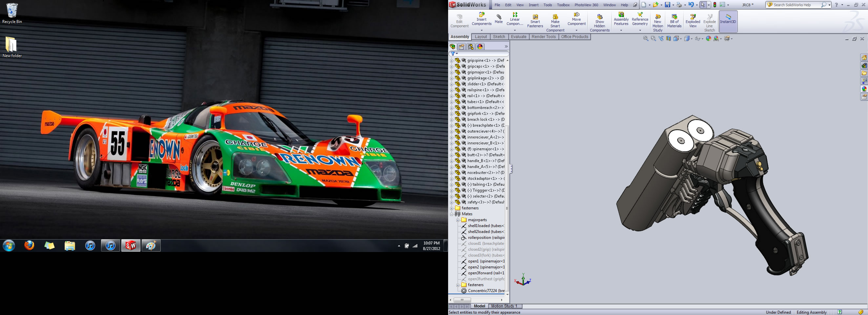This screenshot has height=315, width=868.
Task: Switch to Motion Study 1 tab
Action: [x=504, y=306]
